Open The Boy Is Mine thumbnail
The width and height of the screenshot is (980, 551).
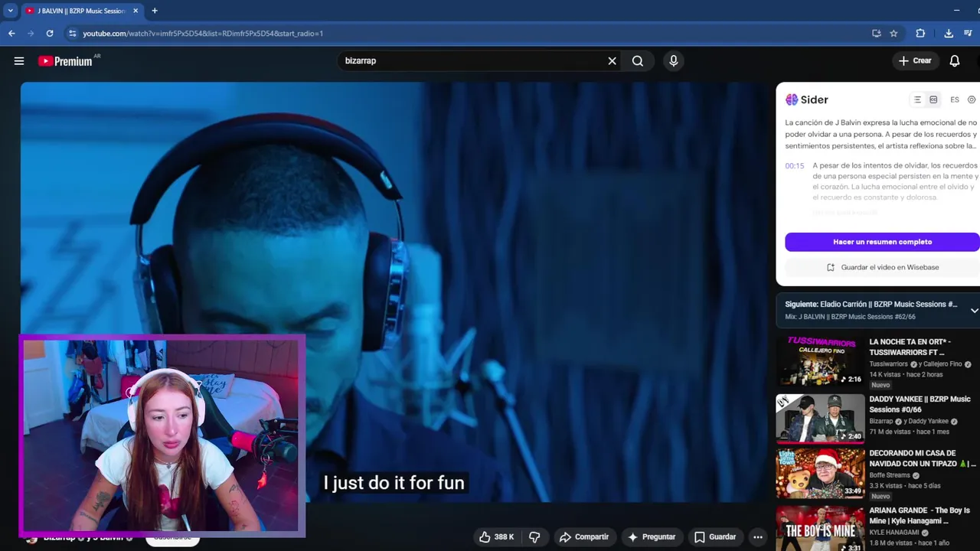pos(820,528)
